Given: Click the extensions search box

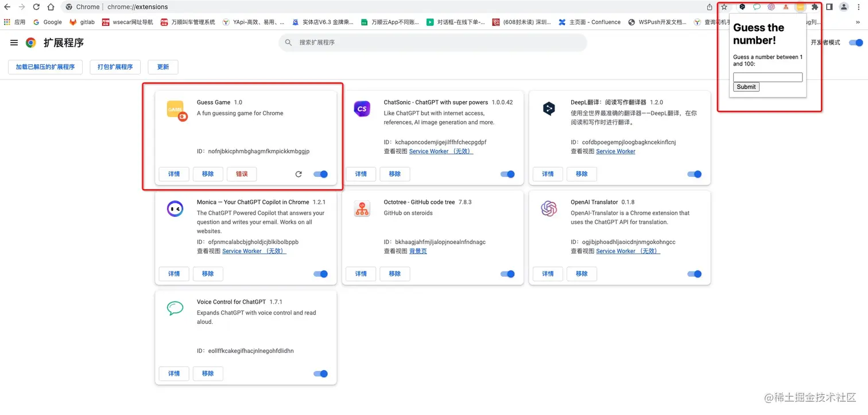Looking at the screenshot, I should coord(433,42).
